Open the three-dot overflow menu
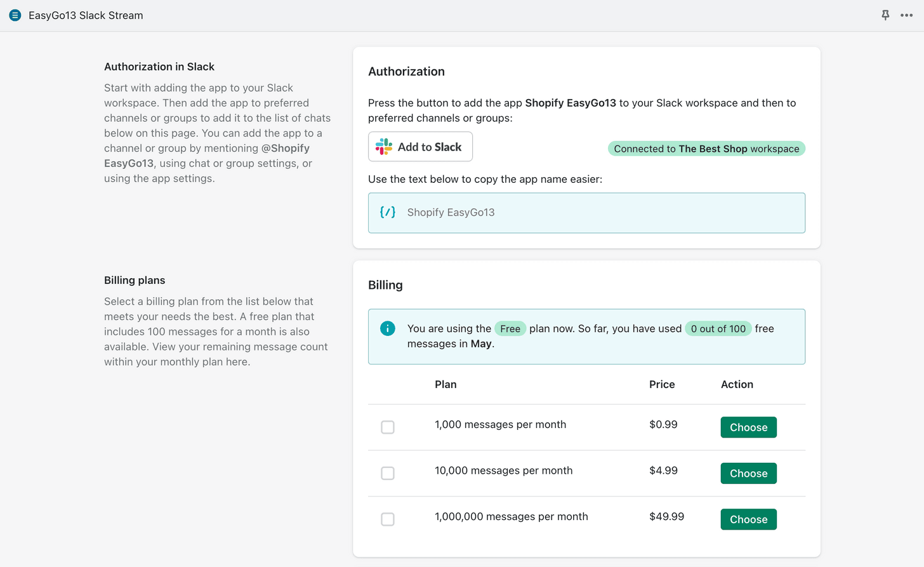Screen dimensions: 924x567 pyautogui.click(x=906, y=15)
